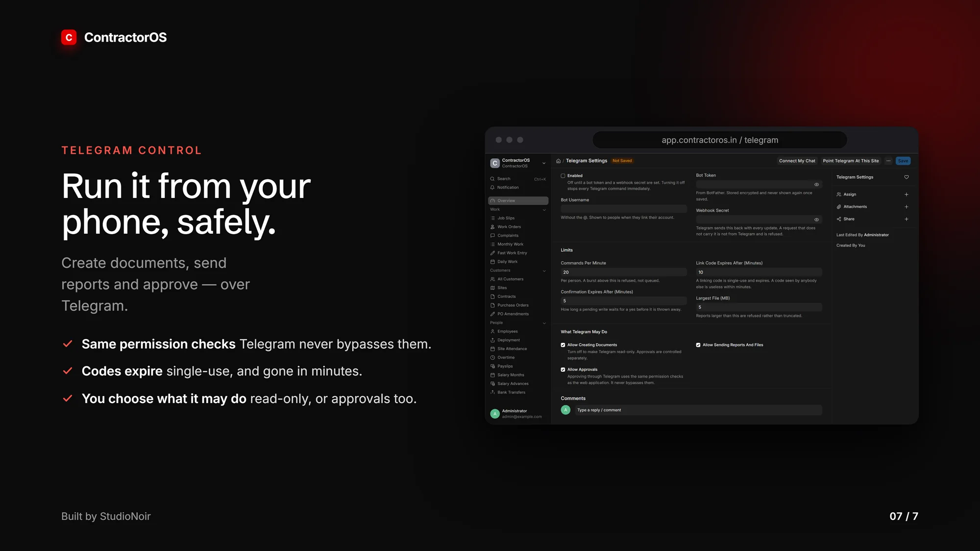Reveal the Webhook Secret with the eye icon

tap(817, 220)
